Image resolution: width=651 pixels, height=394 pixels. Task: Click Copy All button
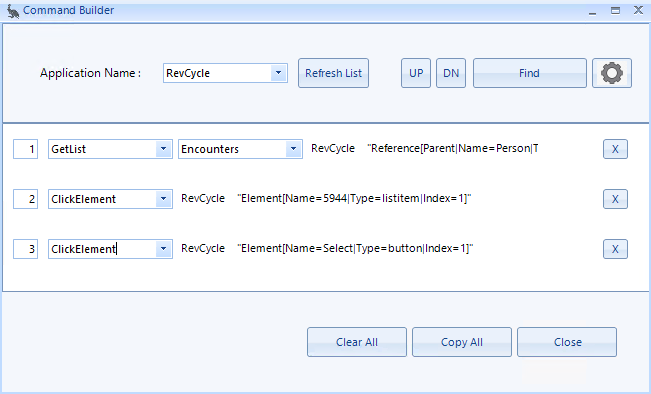tap(462, 342)
